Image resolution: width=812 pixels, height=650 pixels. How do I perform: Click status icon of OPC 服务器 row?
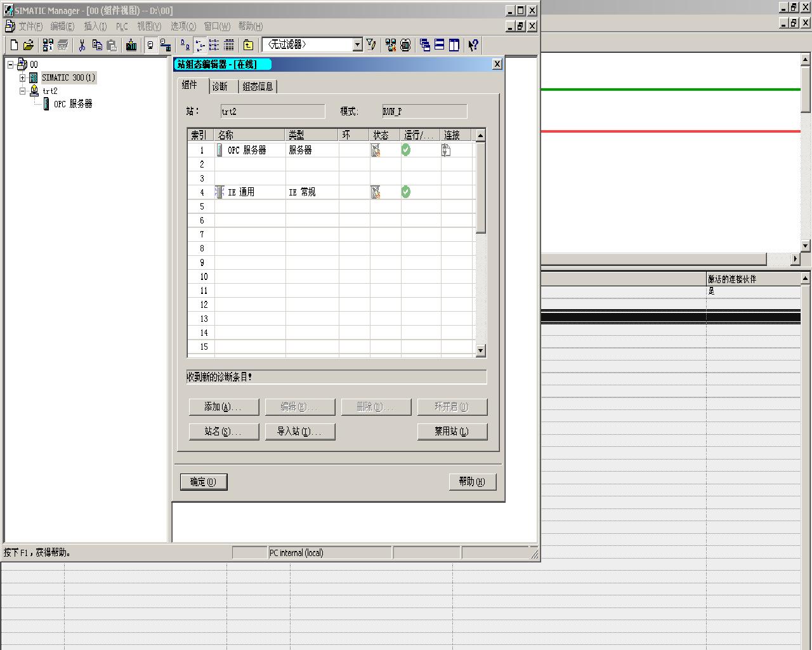[376, 150]
